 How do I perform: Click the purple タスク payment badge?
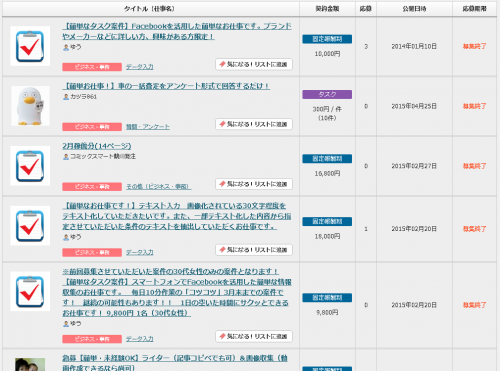click(x=327, y=94)
